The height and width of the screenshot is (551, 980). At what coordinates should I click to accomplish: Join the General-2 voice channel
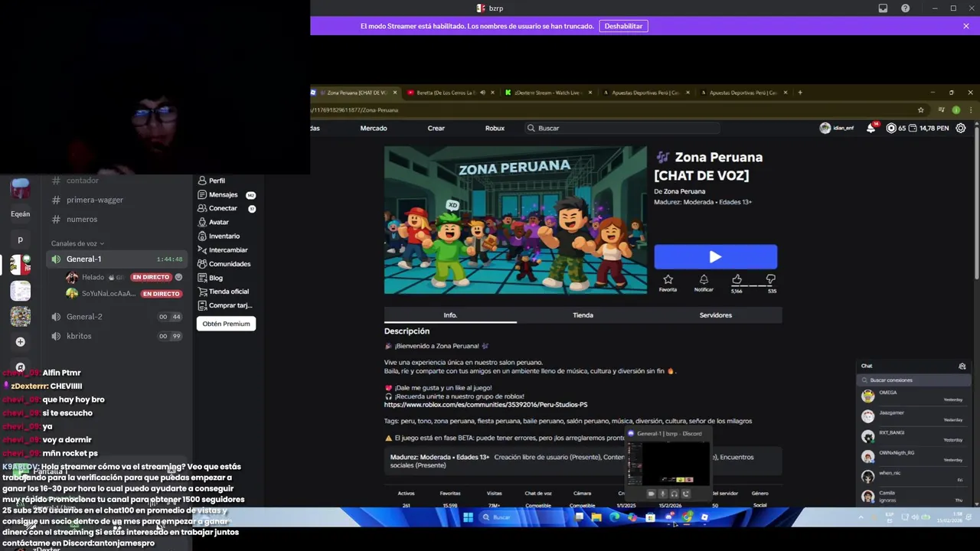tap(117, 317)
